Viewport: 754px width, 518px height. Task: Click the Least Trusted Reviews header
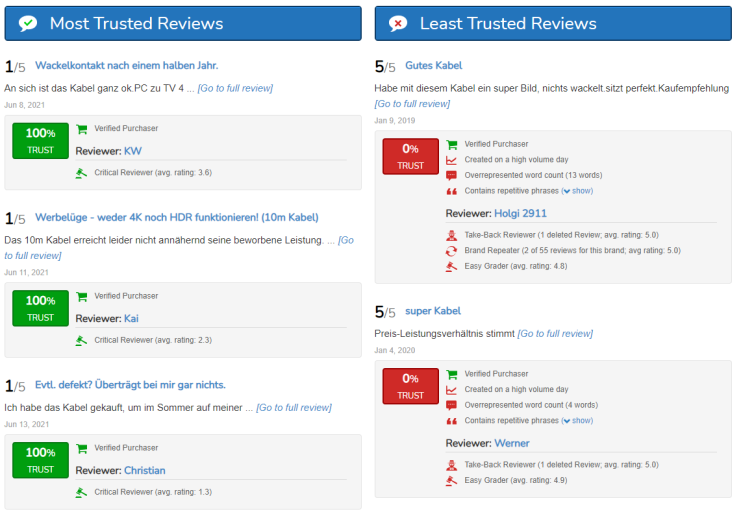tap(553, 23)
